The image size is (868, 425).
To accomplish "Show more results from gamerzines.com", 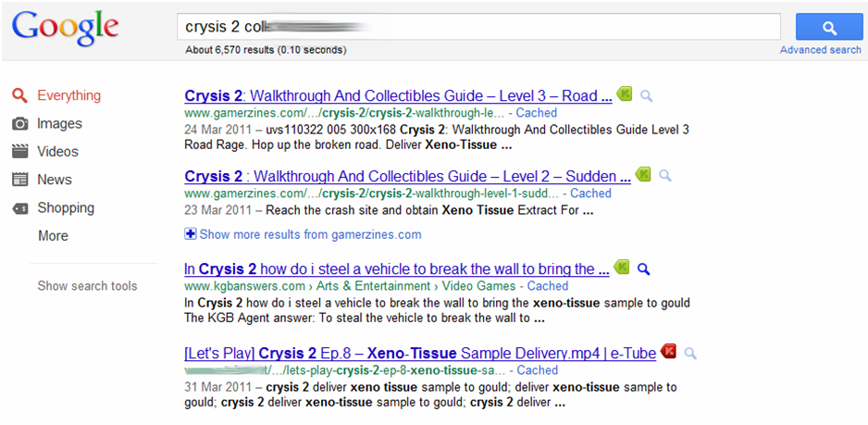I will (x=310, y=234).
